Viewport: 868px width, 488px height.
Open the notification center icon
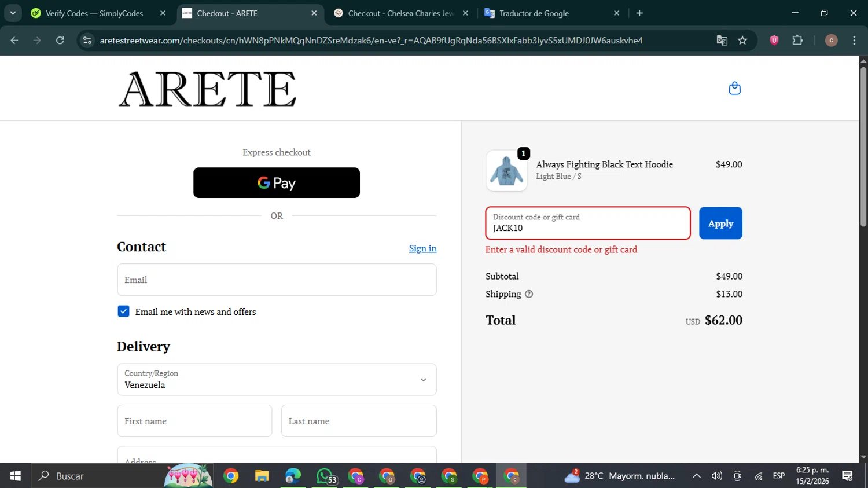click(x=848, y=476)
